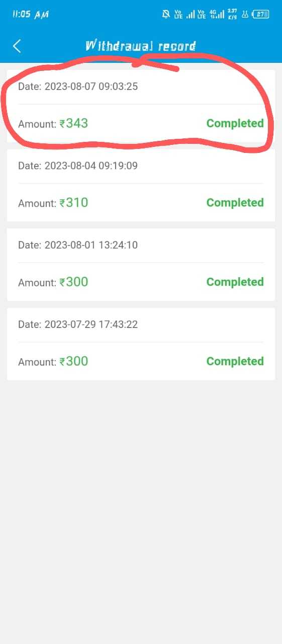Tap the ₹310 amount
Screen dimensions: 282x644
(x=73, y=203)
